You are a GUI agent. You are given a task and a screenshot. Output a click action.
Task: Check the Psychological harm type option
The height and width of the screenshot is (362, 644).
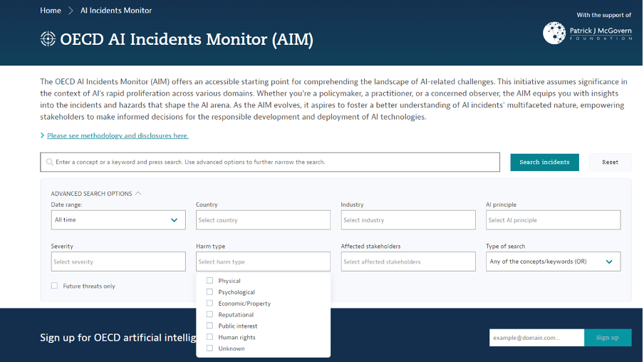click(209, 291)
